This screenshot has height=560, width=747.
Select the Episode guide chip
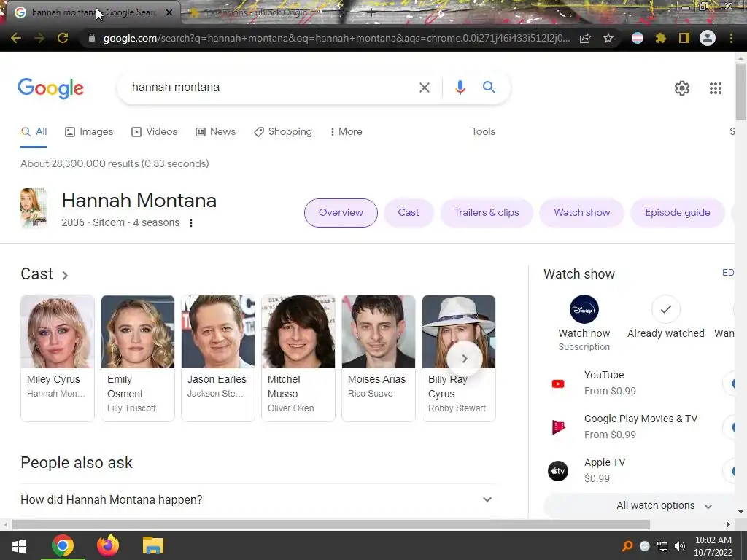coord(678,212)
